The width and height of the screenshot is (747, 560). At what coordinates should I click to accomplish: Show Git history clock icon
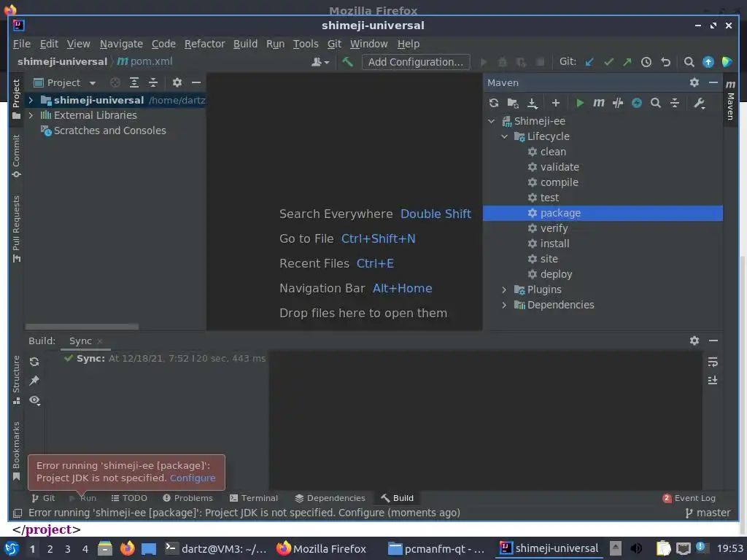pos(646,62)
